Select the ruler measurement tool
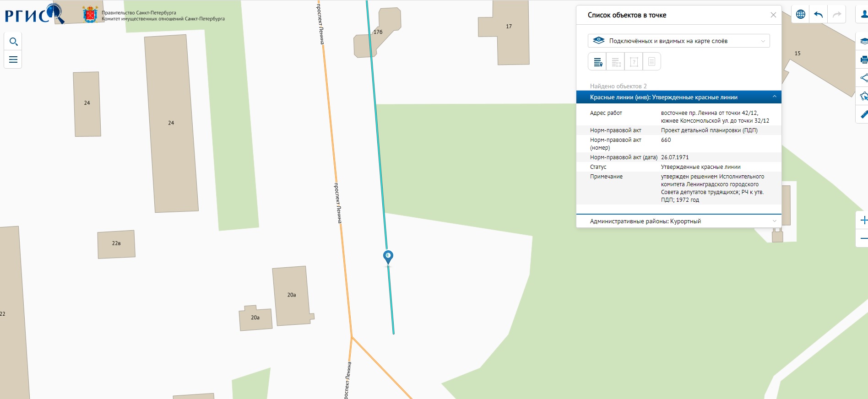 coord(863,114)
